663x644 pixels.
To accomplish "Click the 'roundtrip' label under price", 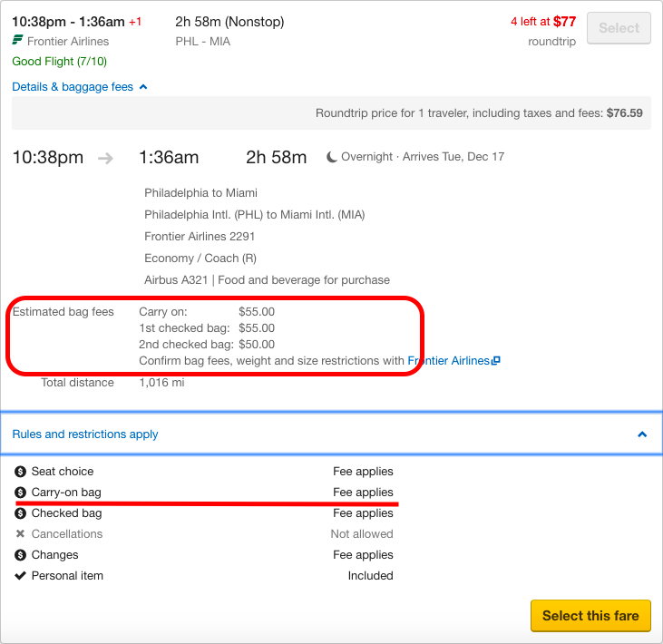I will click(x=551, y=42).
